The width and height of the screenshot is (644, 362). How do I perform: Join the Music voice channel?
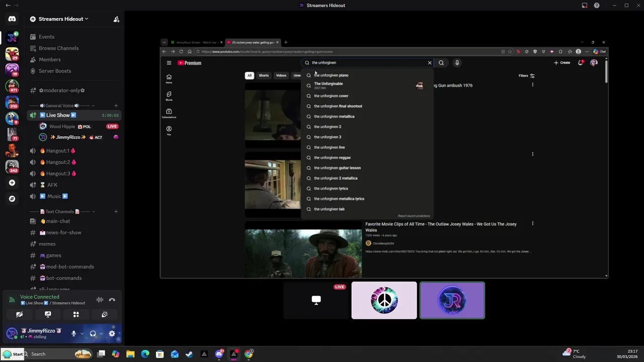point(74,196)
